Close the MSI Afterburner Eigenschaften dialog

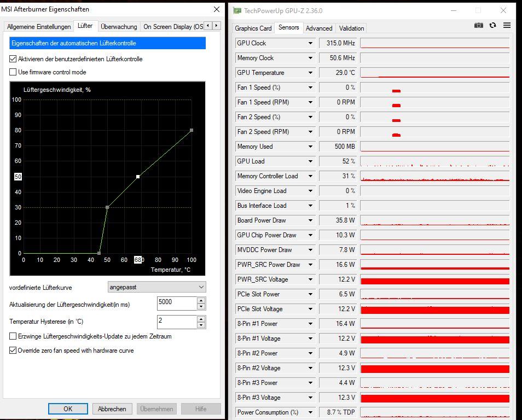[216, 9]
